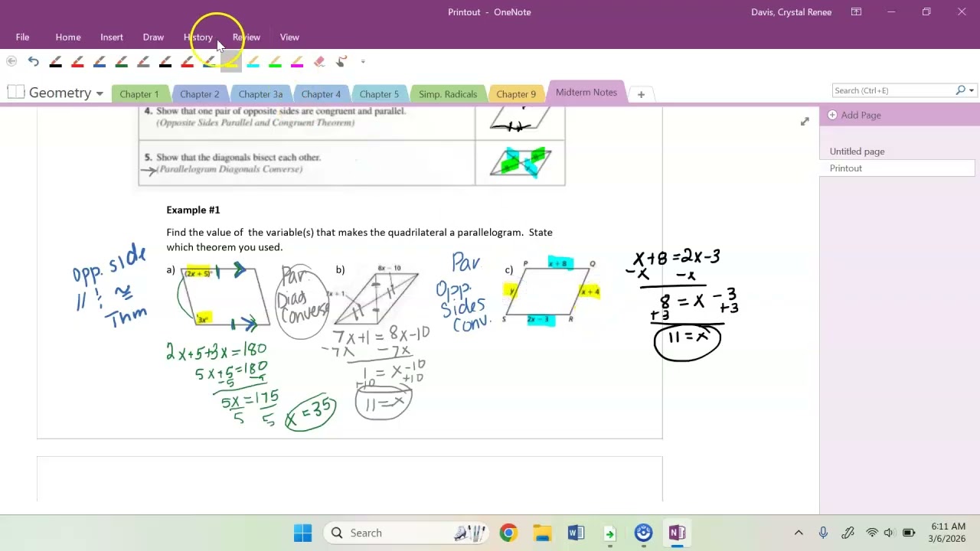Expand page to full view arrows

(805, 122)
